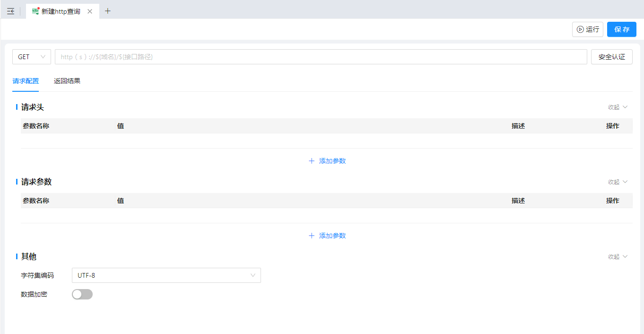Enable the 数据加密 toggle switch

point(82,294)
